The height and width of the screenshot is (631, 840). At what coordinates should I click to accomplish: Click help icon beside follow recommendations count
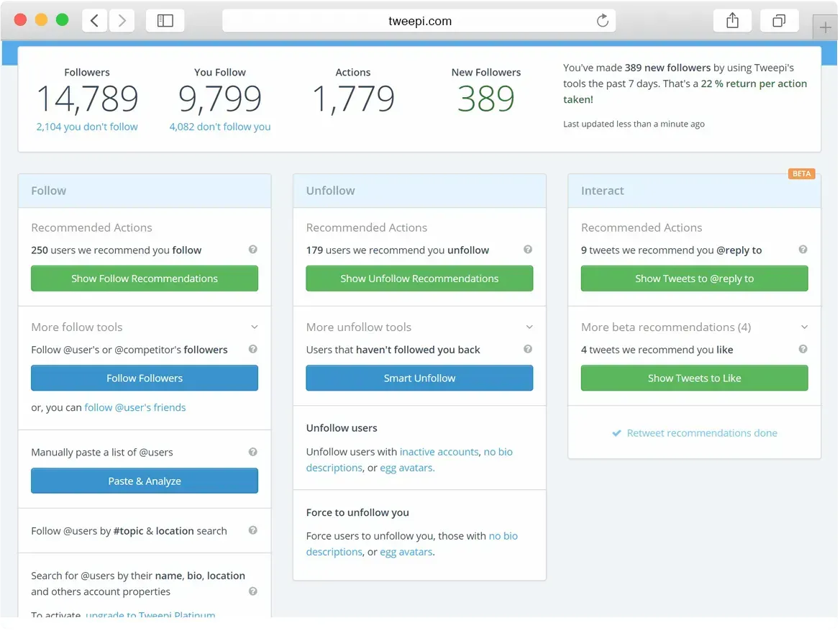(253, 250)
